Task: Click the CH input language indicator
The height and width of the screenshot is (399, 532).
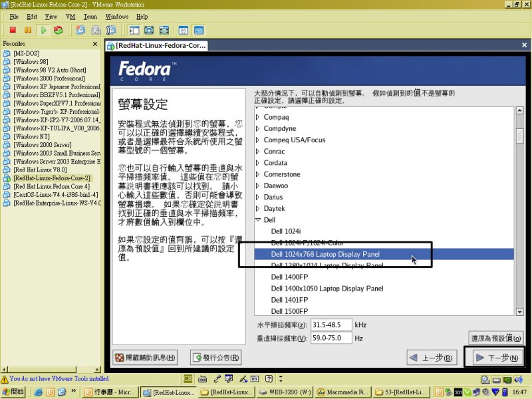Action: (188, 378)
